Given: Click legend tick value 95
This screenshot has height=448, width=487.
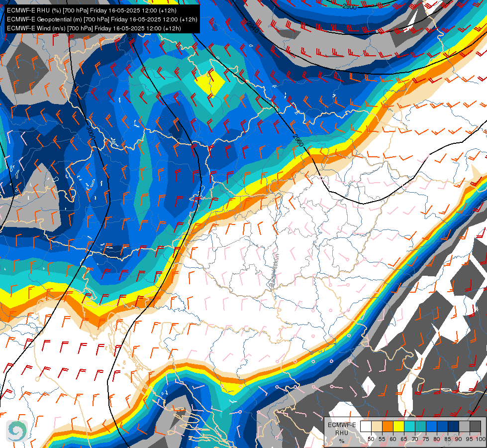Looking at the screenshot, I should coord(470,439).
